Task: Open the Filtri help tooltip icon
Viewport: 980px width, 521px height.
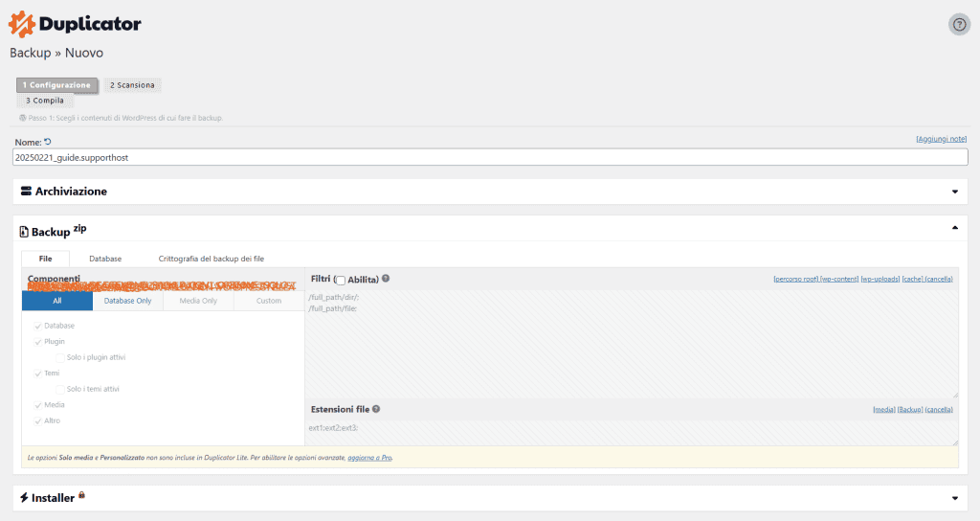Action: pos(386,279)
